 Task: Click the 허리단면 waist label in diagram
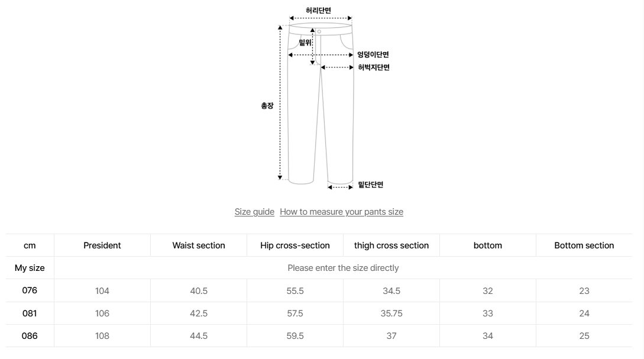coord(318,10)
